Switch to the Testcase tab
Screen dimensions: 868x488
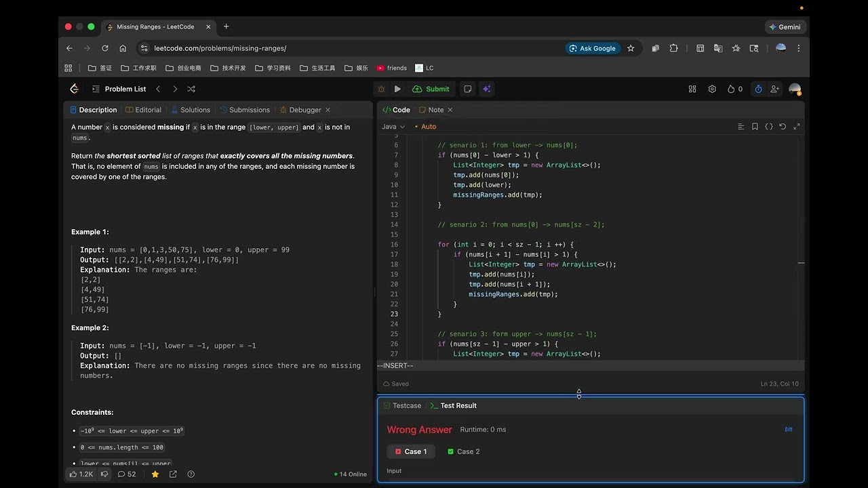pyautogui.click(x=402, y=405)
